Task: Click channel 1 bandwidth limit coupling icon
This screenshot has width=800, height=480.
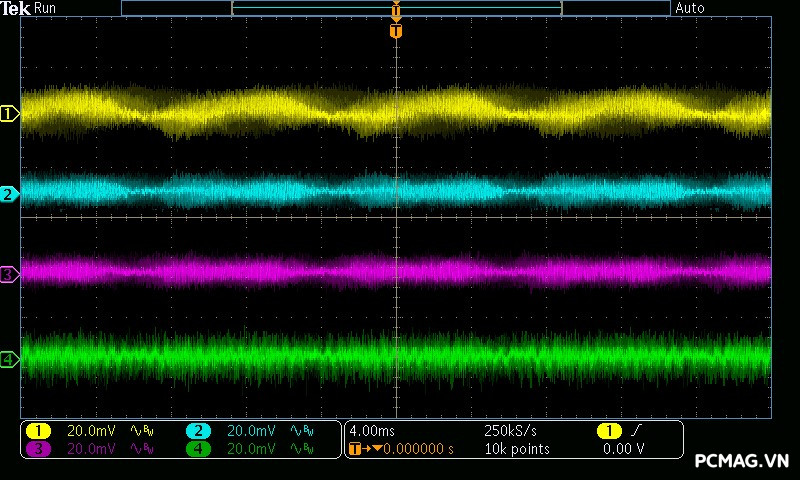Action: click(x=141, y=431)
